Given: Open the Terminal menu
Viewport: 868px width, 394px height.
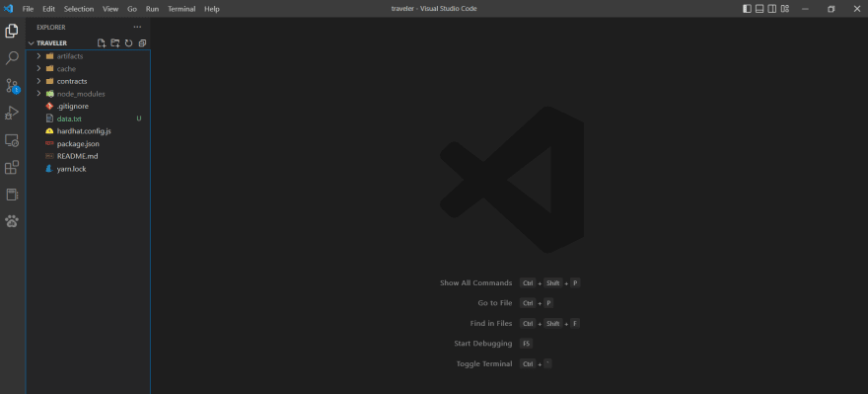Looking at the screenshot, I should 181,9.
